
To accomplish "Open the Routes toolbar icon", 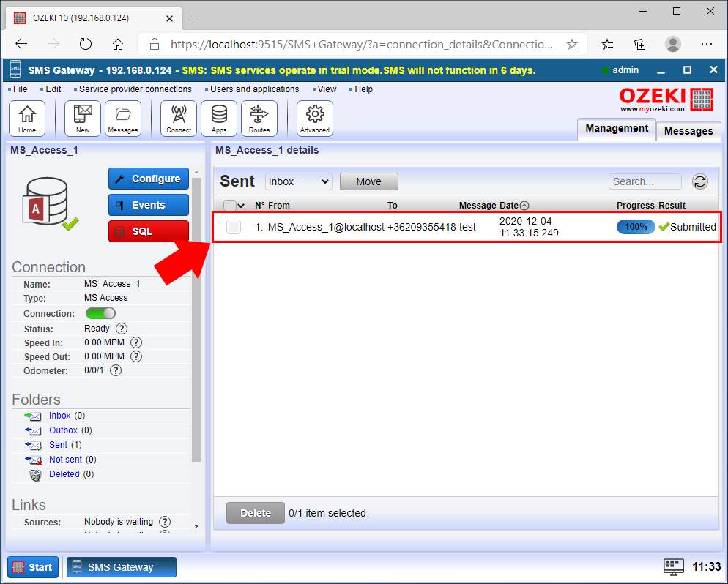I will tap(260, 118).
